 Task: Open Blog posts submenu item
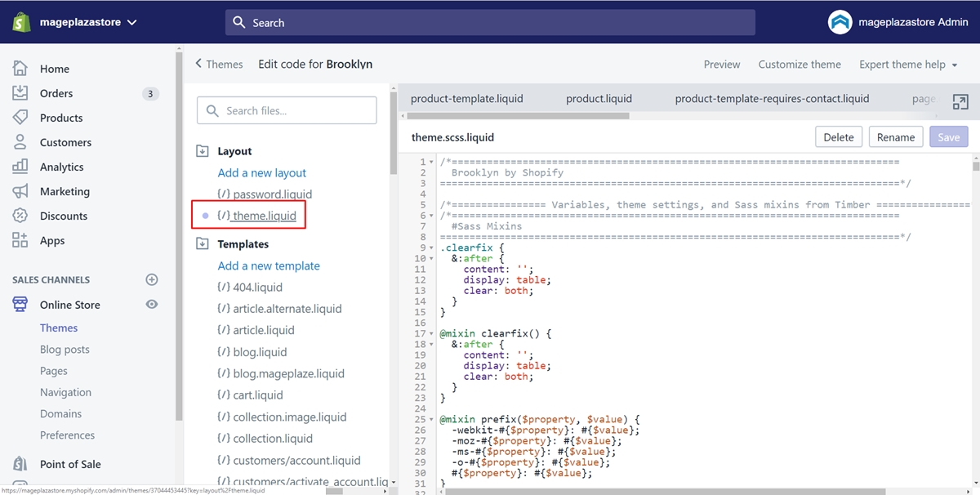tap(65, 349)
